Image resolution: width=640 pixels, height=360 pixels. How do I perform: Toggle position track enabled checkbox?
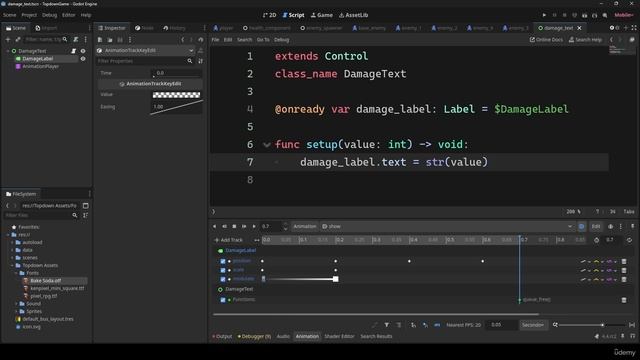click(x=223, y=261)
